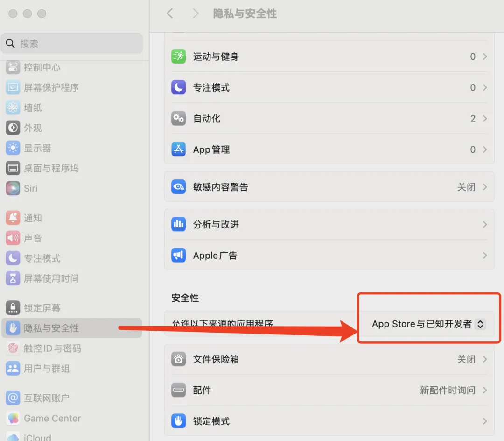Click the 搜索 search field
504x441 pixels.
tap(72, 43)
